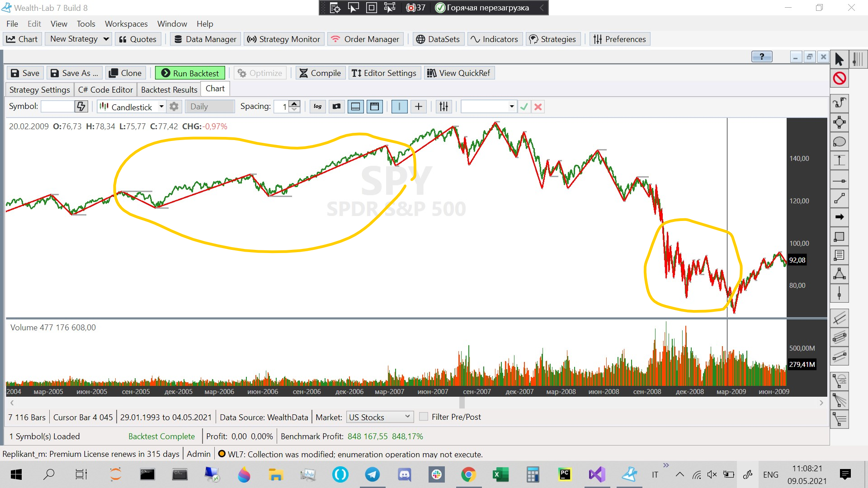Click the camera snapshot icon
The width and height of the screenshot is (868, 488).
point(336,107)
